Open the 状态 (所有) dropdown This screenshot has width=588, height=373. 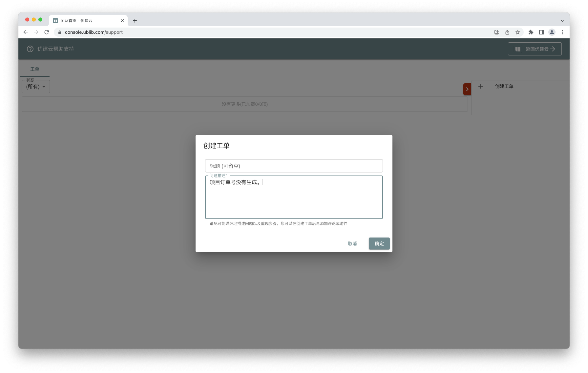pos(36,87)
